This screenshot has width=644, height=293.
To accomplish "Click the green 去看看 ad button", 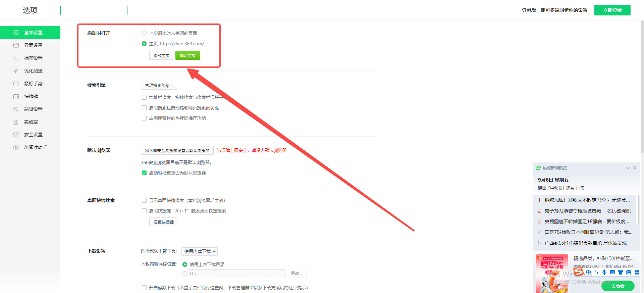I will tap(618, 286).
